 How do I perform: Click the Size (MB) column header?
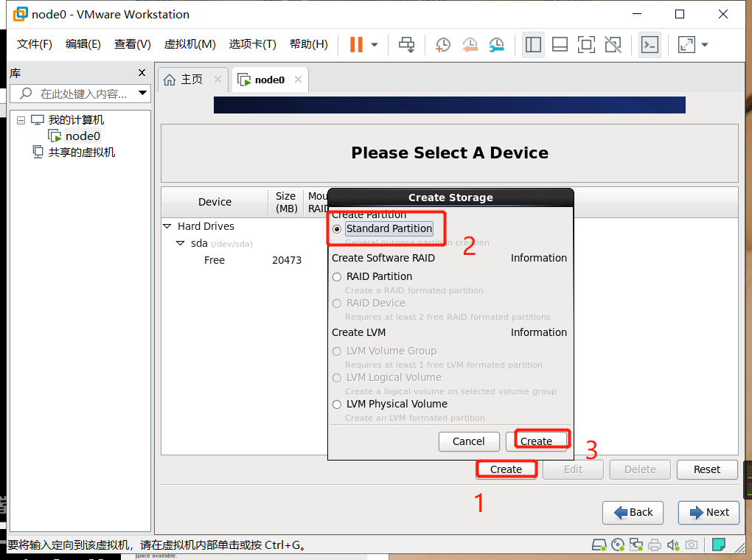[286, 202]
